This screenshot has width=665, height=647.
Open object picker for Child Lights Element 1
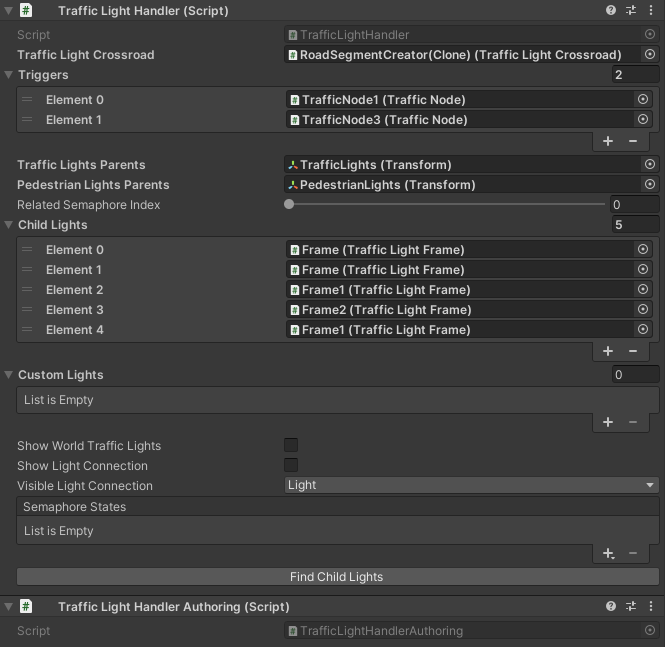pyautogui.click(x=643, y=269)
